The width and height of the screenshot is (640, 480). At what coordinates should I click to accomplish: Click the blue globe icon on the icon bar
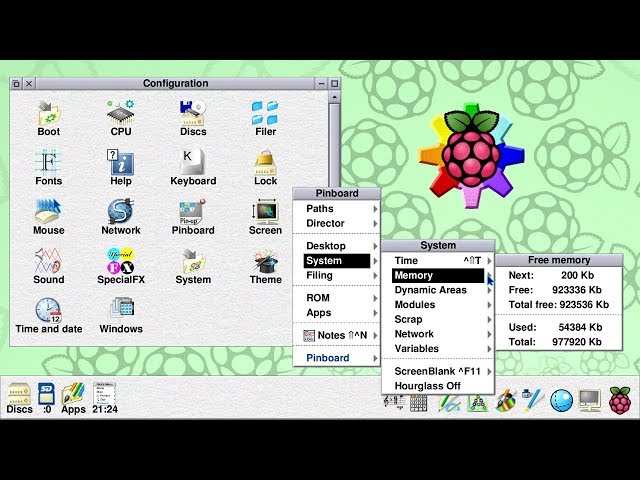tap(561, 400)
